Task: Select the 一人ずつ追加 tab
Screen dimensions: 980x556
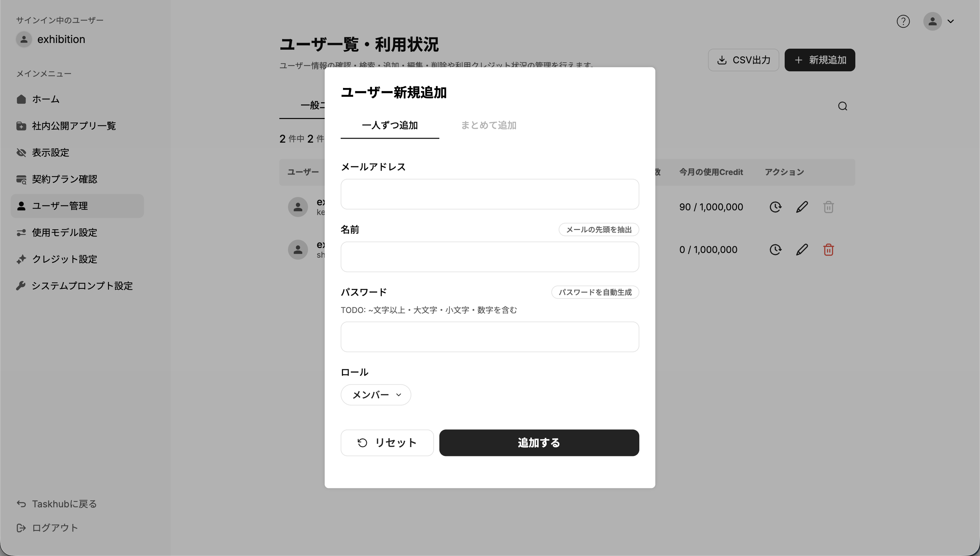Action: pyautogui.click(x=389, y=125)
